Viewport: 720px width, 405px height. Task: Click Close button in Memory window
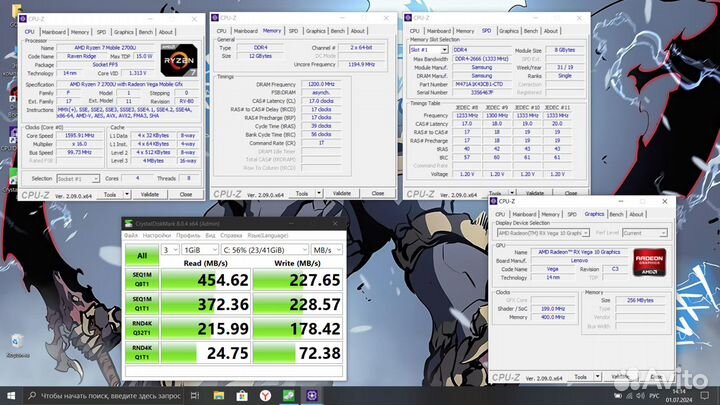(x=377, y=193)
